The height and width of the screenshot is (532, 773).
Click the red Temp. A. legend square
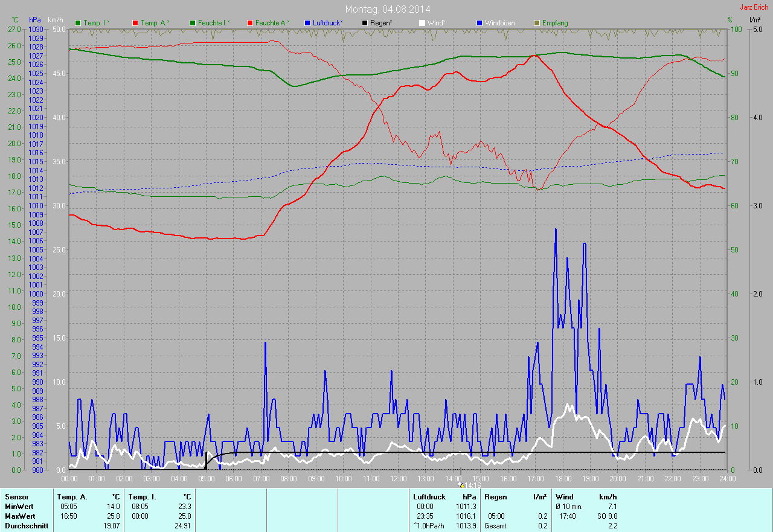point(135,23)
